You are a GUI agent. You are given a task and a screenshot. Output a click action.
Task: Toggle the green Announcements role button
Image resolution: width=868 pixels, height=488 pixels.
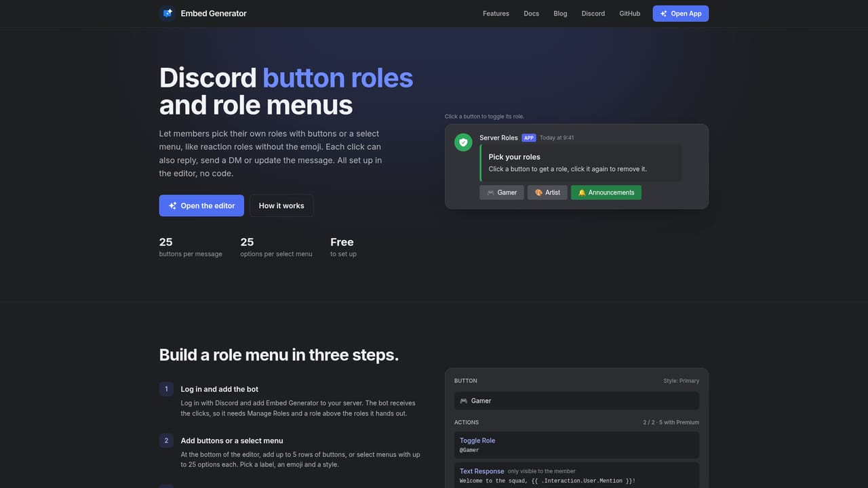606,192
